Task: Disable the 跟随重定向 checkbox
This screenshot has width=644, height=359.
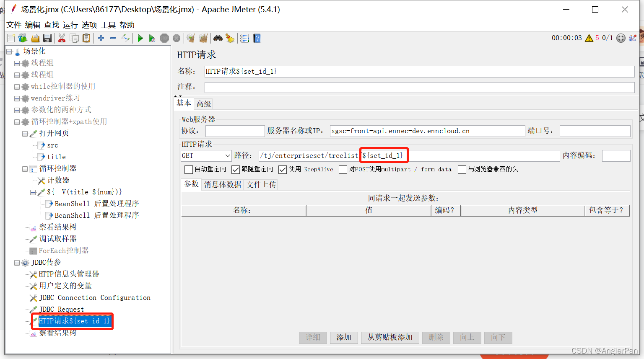Action: point(236,169)
